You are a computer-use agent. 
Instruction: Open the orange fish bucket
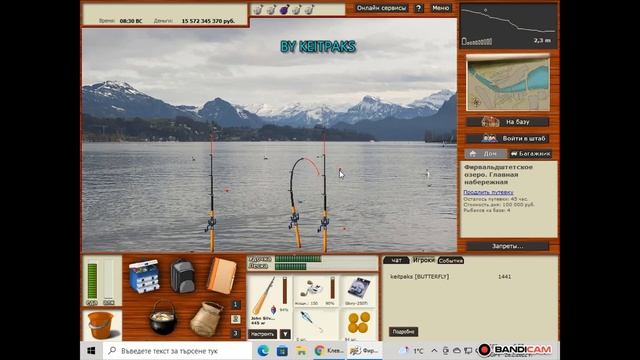(x=100, y=325)
